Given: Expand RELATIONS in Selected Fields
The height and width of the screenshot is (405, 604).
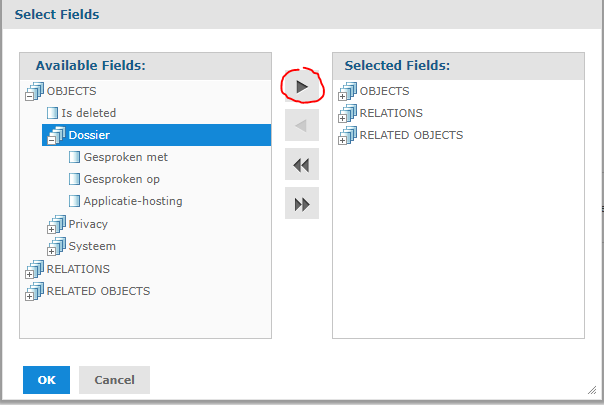Looking at the screenshot, I should (342, 119).
